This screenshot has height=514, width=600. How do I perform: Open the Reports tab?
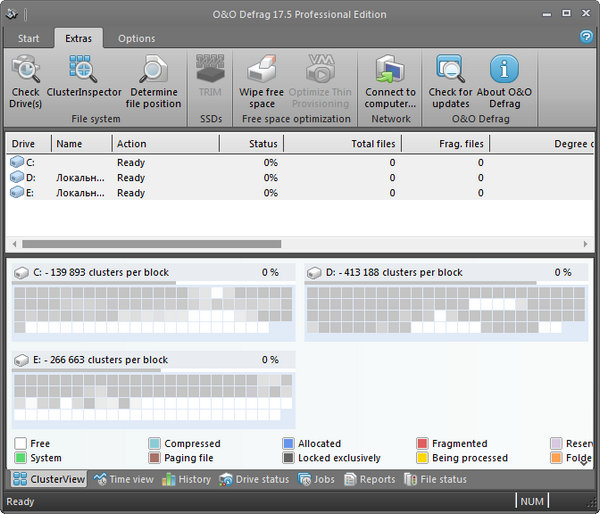click(x=370, y=479)
